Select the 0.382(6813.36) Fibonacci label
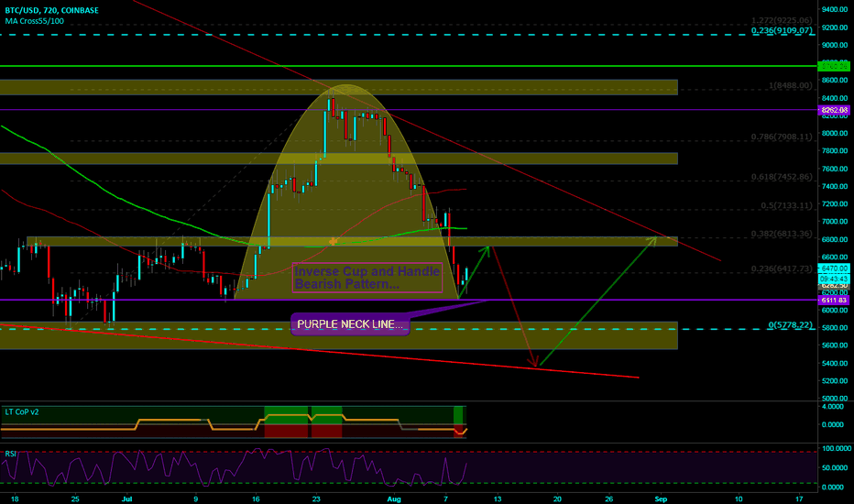 [x=782, y=234]
